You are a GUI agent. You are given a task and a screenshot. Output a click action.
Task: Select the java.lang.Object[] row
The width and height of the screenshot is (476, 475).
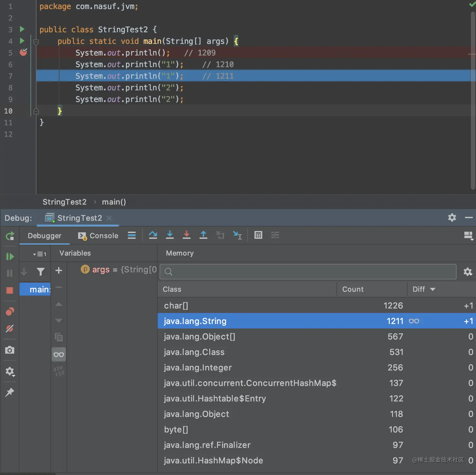pos(316,337)
